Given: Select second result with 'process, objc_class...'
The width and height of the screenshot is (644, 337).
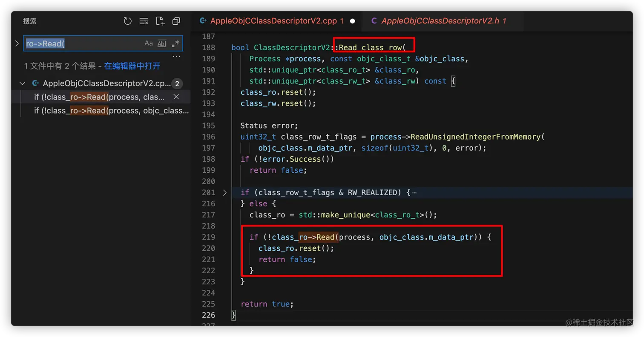Looking at the screenshot, I should [111, 111].
